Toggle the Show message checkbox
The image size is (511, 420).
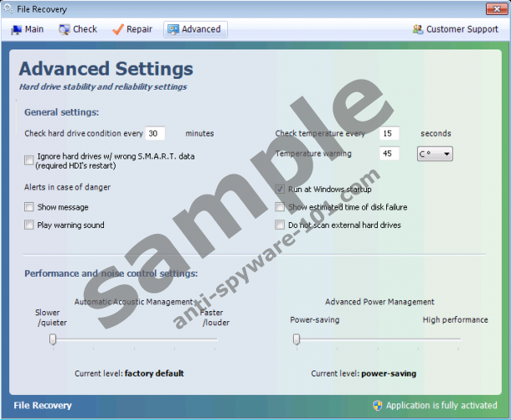pos(29,207)
